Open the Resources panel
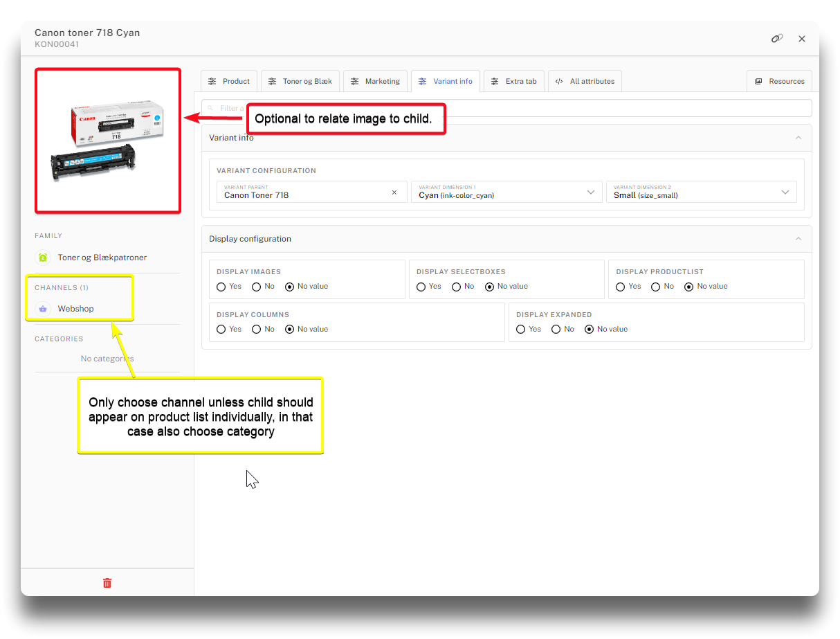The image size is (840, 639). (x=779, y=81)
